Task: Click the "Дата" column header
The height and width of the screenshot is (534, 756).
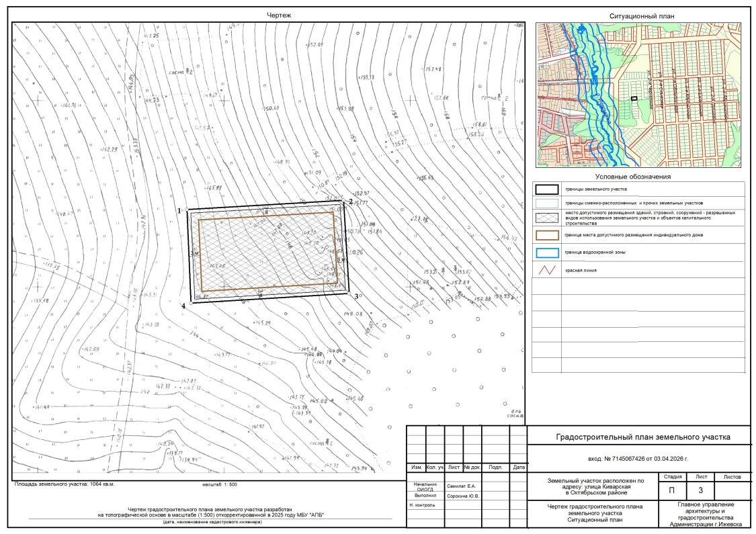Action: coord(519,467)
